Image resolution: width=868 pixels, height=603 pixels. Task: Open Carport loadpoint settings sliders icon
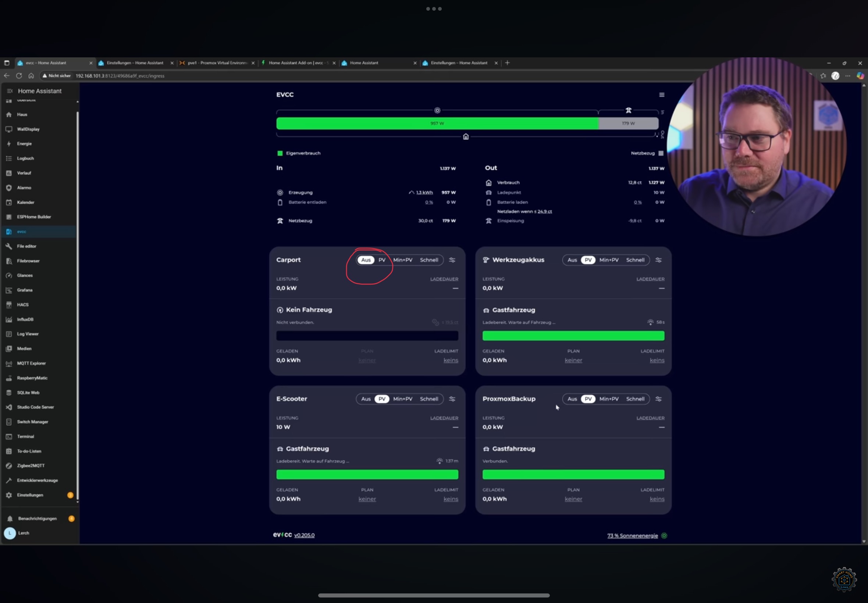click(452, 260)
